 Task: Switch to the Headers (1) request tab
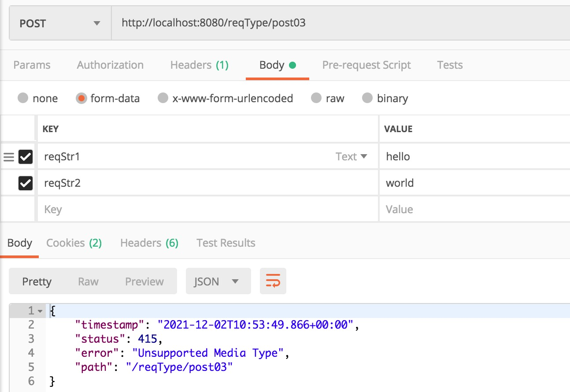(199, 65)
